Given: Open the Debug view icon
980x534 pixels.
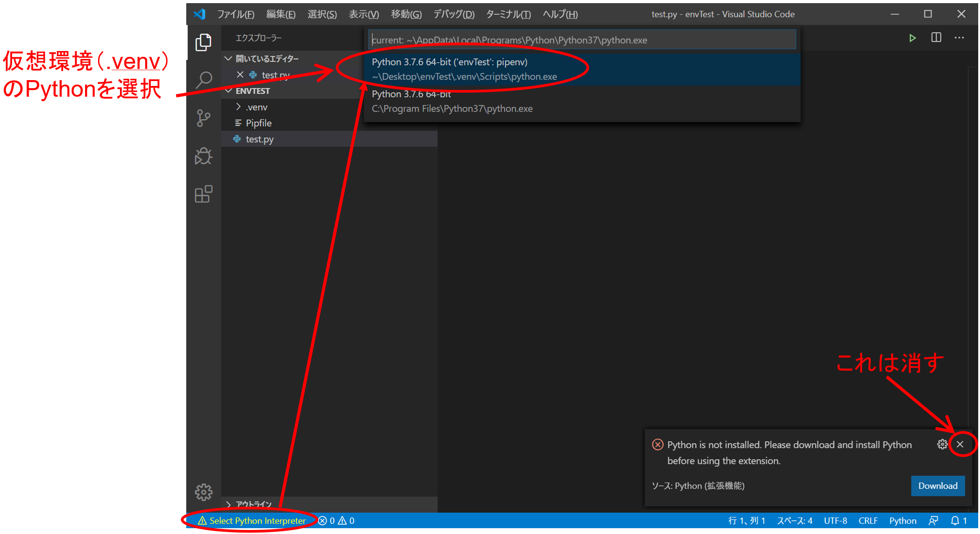Looking at the screenshot, I should [x=204, y=156].
